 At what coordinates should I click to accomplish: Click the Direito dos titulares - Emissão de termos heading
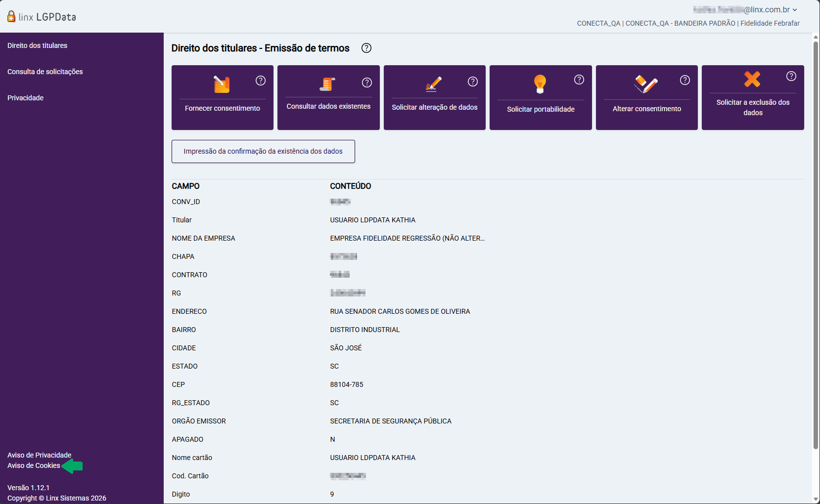click(x=260, y=48)
